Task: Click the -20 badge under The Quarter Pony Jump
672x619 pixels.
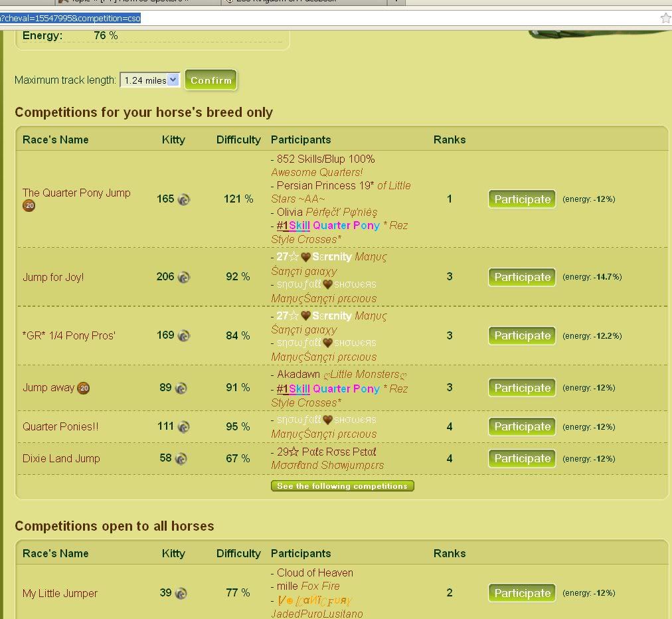Action: coord(29,206)
